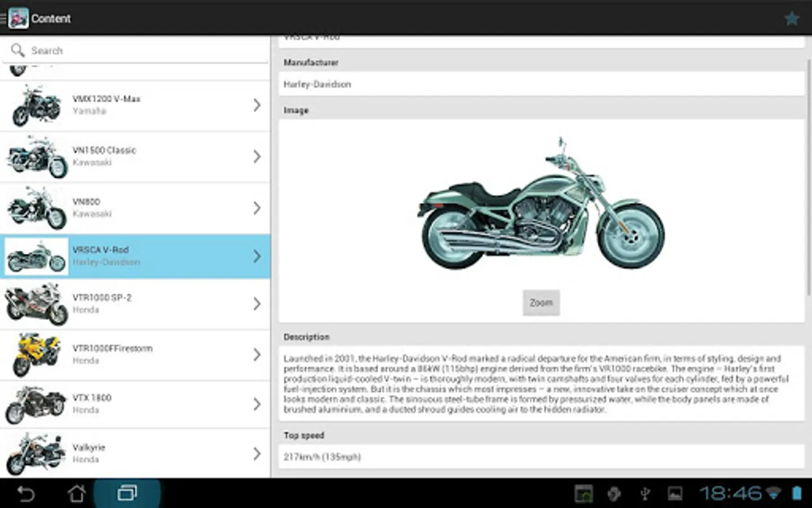Focus the Search input field
The width and height of the screenshot is (812, 508).
point(135,51)
